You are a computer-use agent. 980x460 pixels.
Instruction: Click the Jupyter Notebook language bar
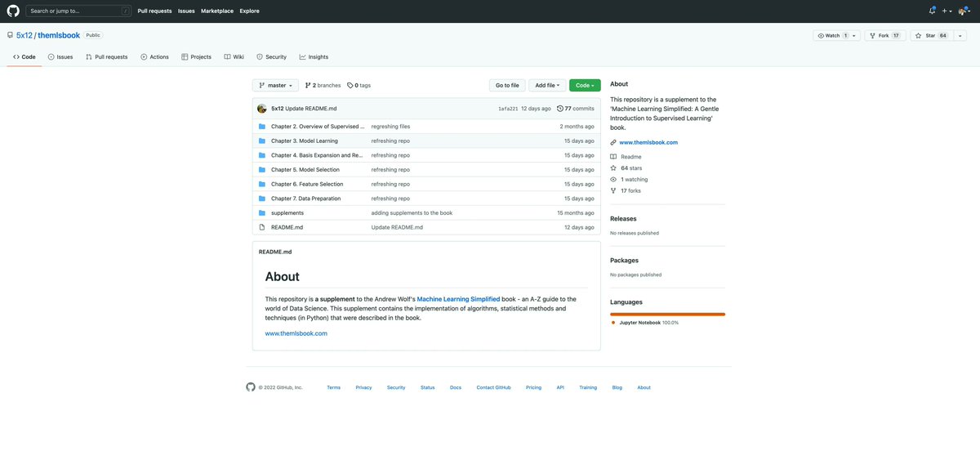click(667, 314)
